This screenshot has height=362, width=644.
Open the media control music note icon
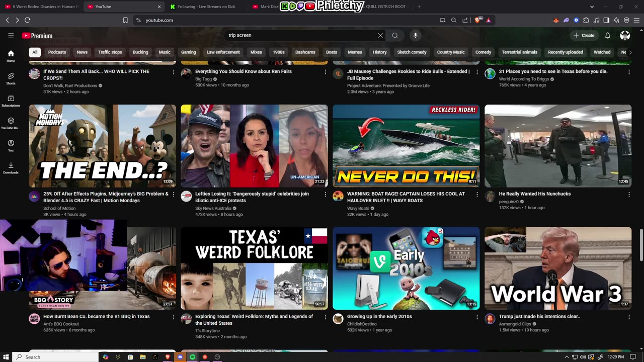tap(596, 20)
